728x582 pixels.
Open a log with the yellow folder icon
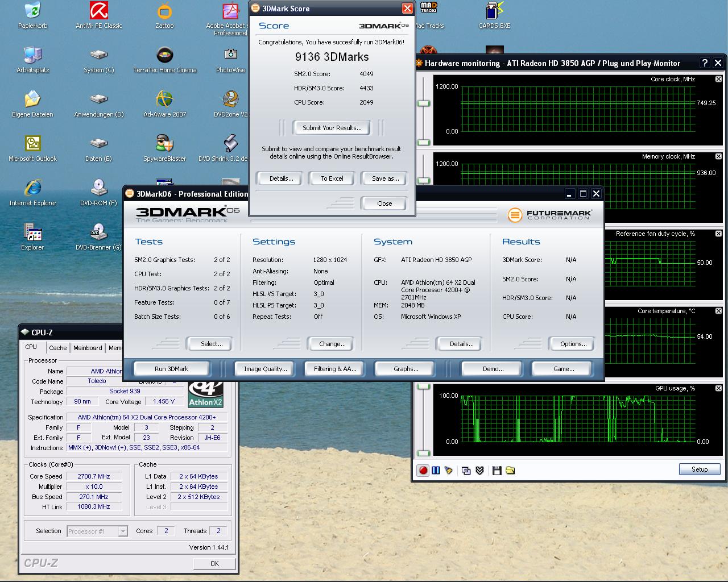coord(510,471)
